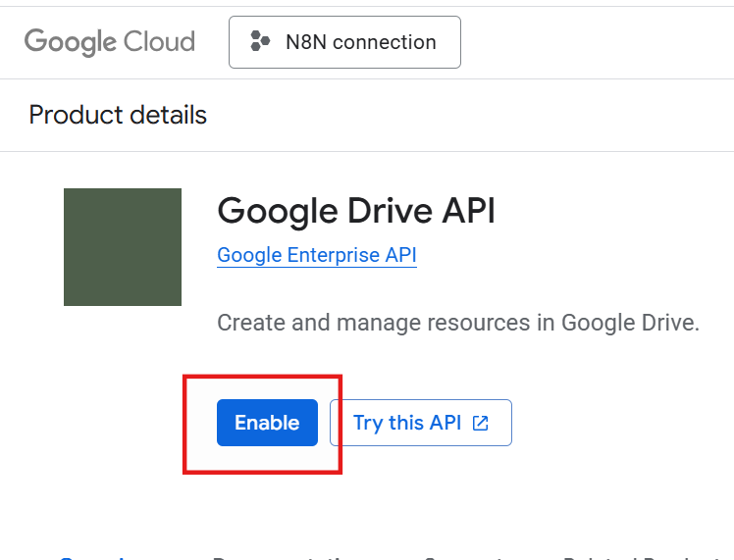Screen dimensions: 734x560
Task: Click the external link icon on Try this API
Action: pos(481,423)
